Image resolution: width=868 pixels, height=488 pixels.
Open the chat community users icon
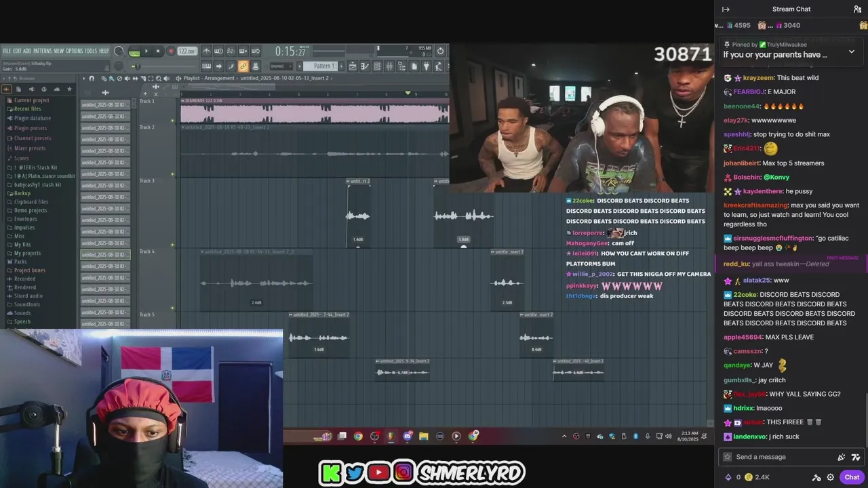[857, 9]
